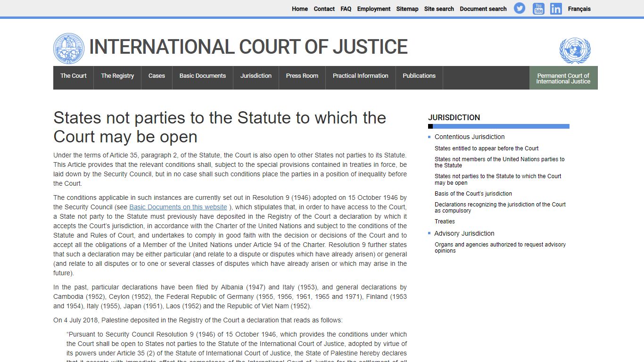Screen dimensions: 644x362
Task: Click the page heading States not parties
Action: pyautogui.click(x=220, y=127)
